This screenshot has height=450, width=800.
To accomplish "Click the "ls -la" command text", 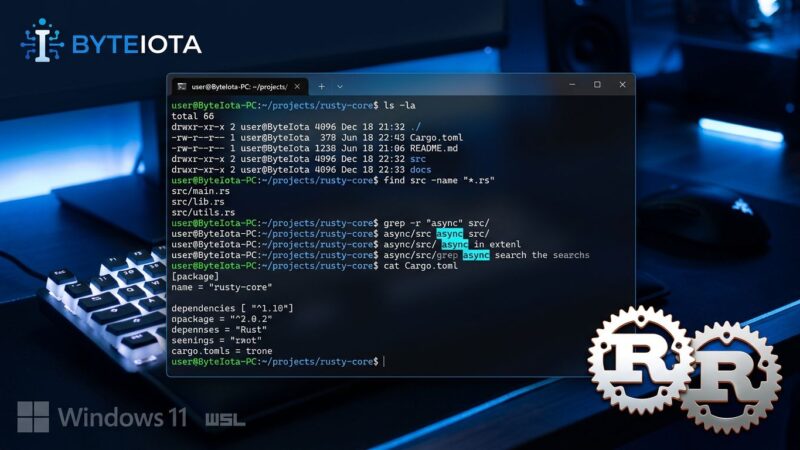I will (x=399, y=106).
